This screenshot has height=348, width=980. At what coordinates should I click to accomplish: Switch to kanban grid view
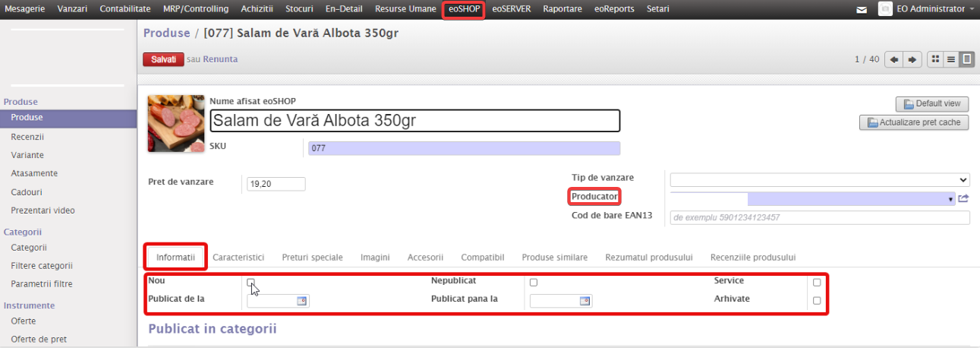click(x=935, y=59)
